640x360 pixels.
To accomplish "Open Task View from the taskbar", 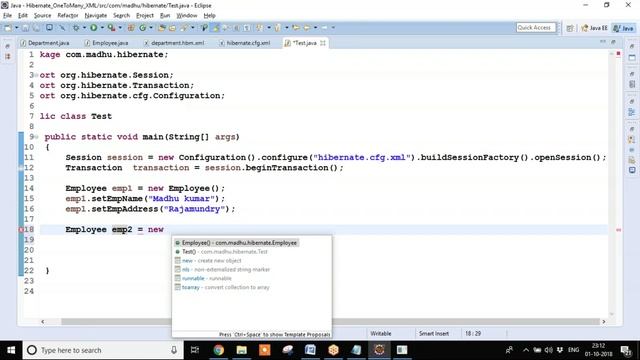I will pyautogui.click(x=195, y=350).
